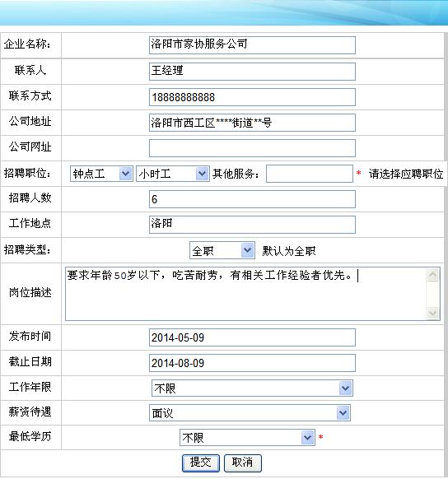Click the 招聘人数 headcount field

point(252,199)
